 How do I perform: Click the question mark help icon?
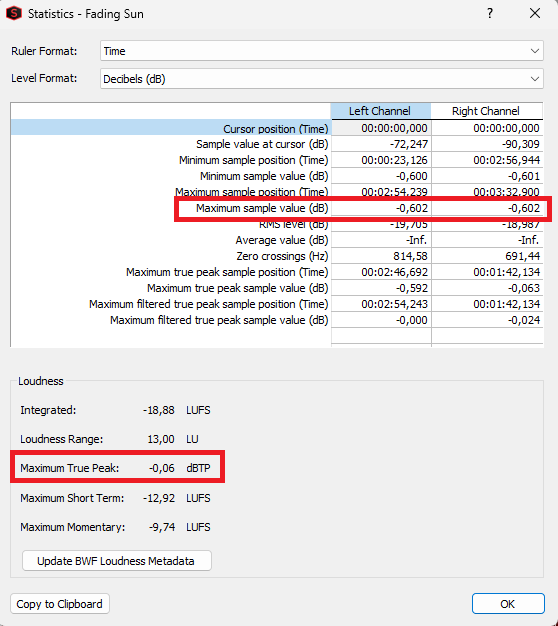pyautogui.click(x=490, y=13)
